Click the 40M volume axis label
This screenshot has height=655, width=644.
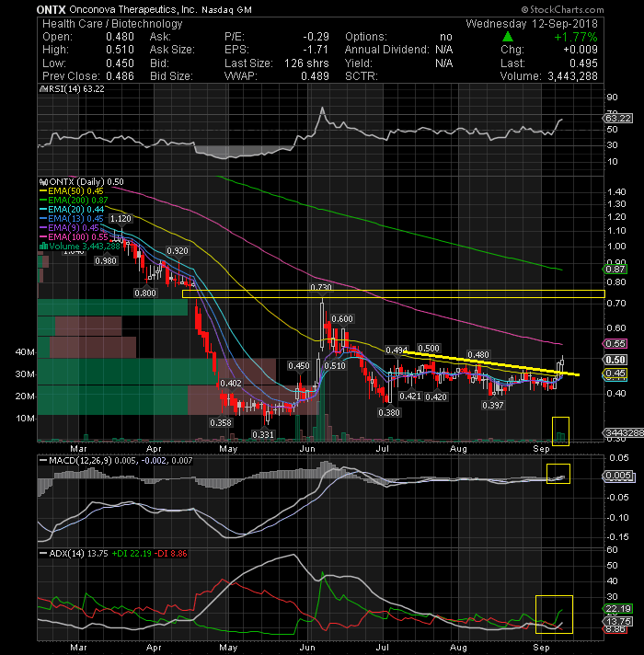(25, 352)
